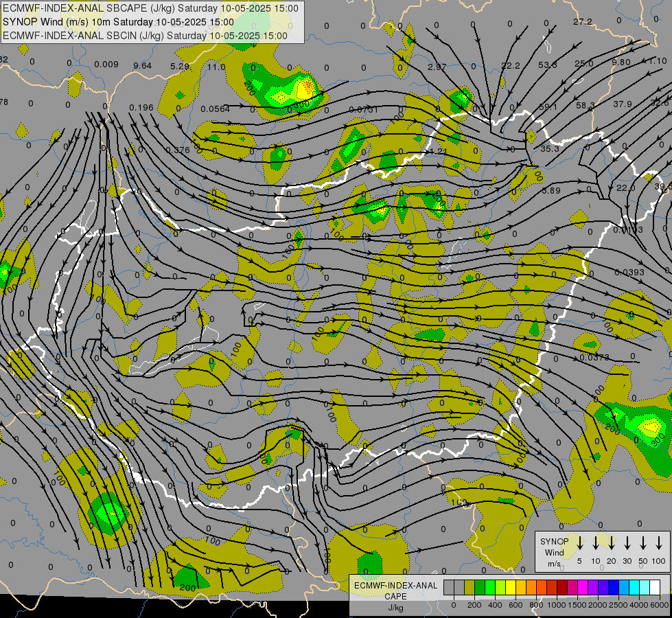The image size is (672, 618).
Task: Click the 6000 label on the CAPE scale
Action: pos(659,605)
